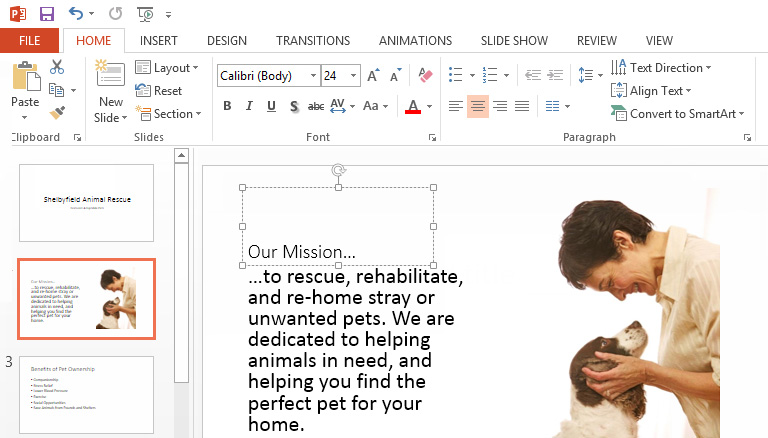
Task: Click the Line Spacing icon
Action: pyautogui.click(x=586, y=75)
